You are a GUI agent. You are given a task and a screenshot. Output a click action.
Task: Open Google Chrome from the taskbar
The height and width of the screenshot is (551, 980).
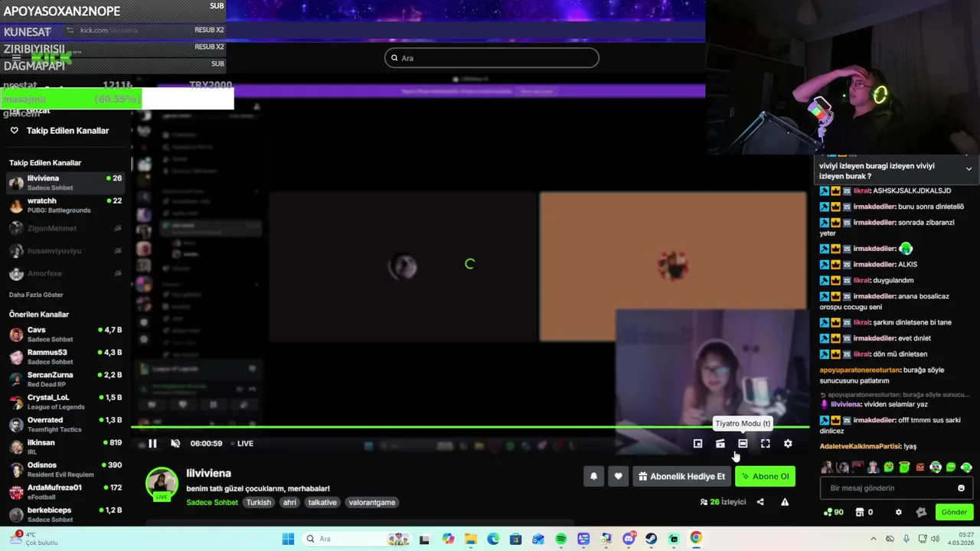(696, 538)
